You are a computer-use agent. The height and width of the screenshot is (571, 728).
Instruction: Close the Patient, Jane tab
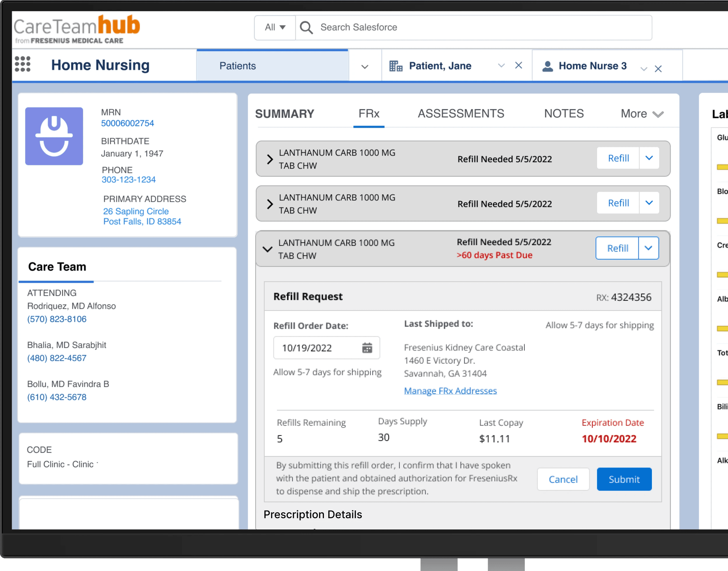pyautogui.click(x=518, y=66)
